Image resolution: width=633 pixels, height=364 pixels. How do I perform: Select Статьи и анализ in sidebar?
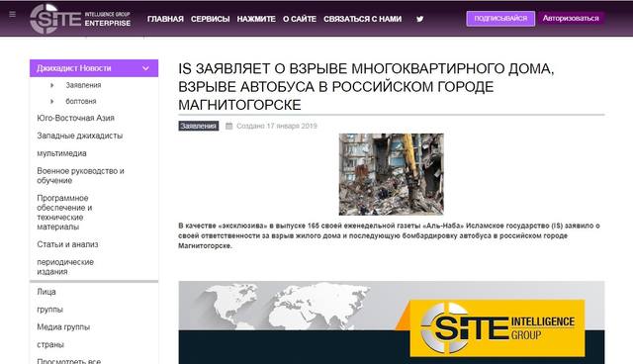[67, 244]
